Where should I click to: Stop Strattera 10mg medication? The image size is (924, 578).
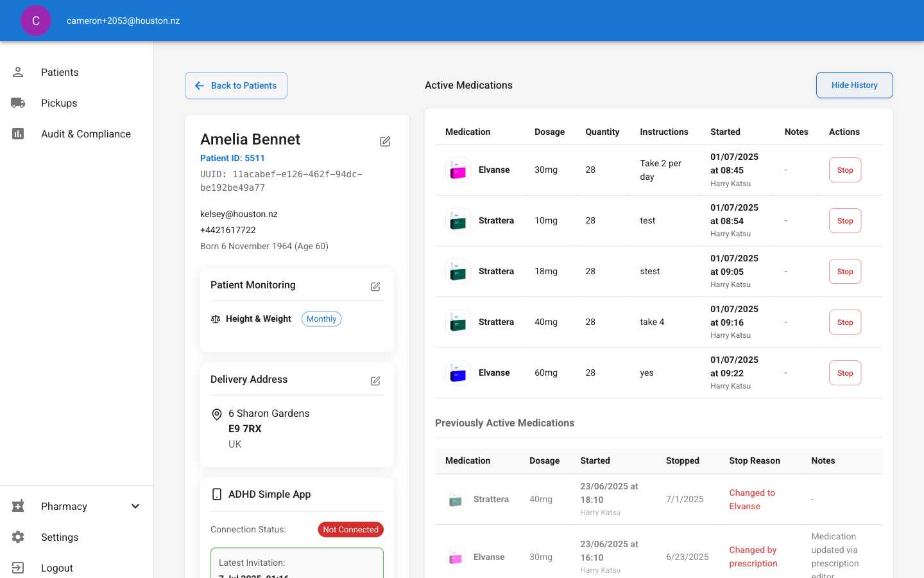(845, 221)
